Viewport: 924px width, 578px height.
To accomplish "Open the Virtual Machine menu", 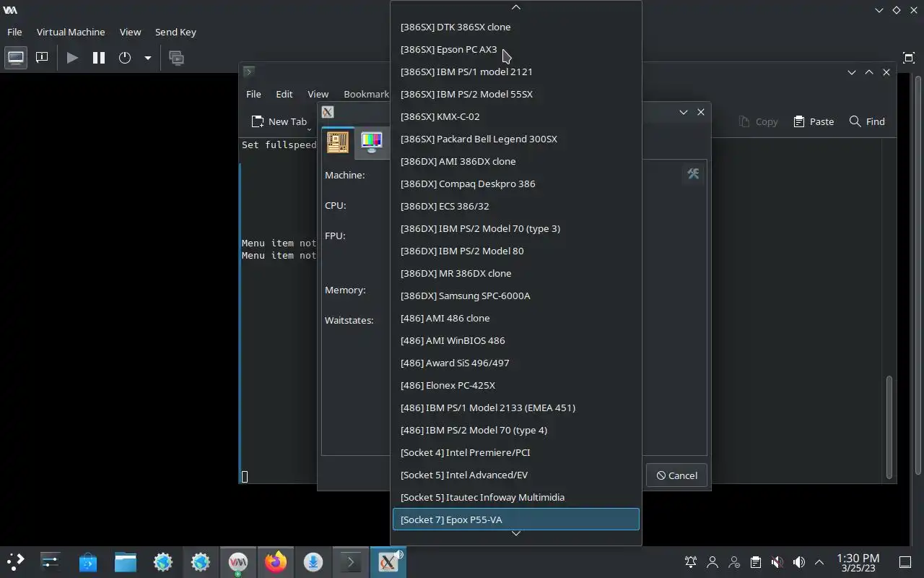I will (71, 32).
